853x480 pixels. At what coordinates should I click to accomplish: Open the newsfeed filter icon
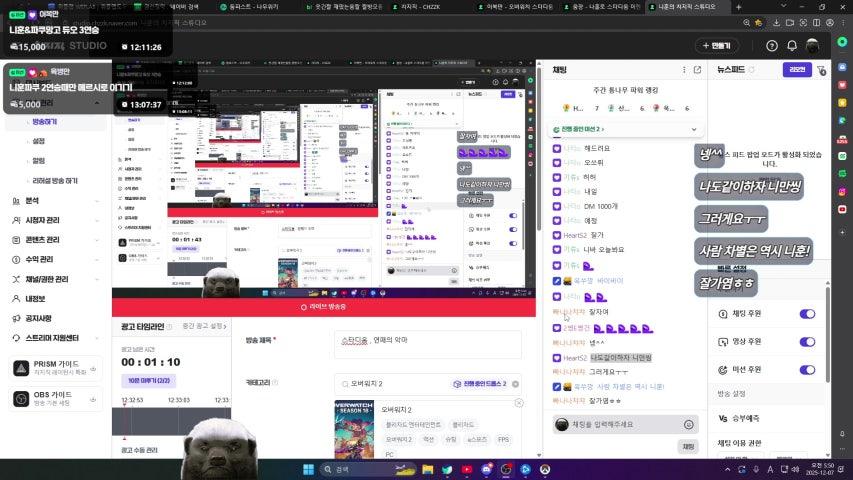pyautogui.click(x=821, y=70)
